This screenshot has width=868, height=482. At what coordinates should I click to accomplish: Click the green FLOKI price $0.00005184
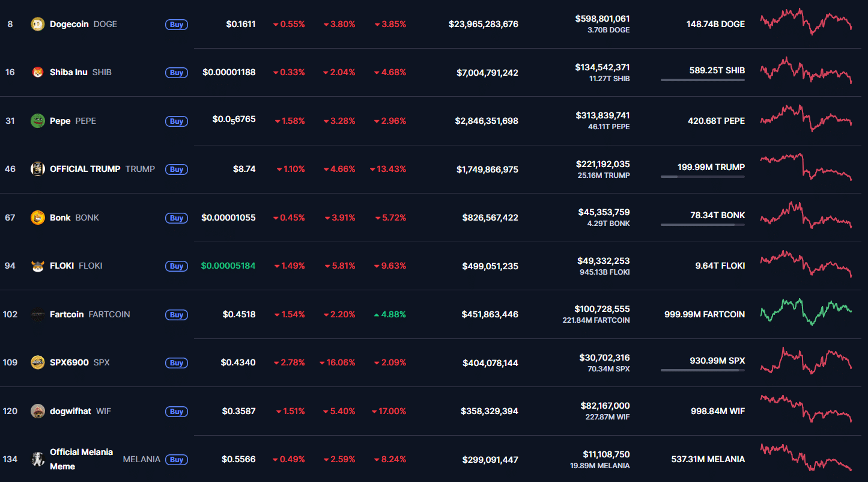228,266
